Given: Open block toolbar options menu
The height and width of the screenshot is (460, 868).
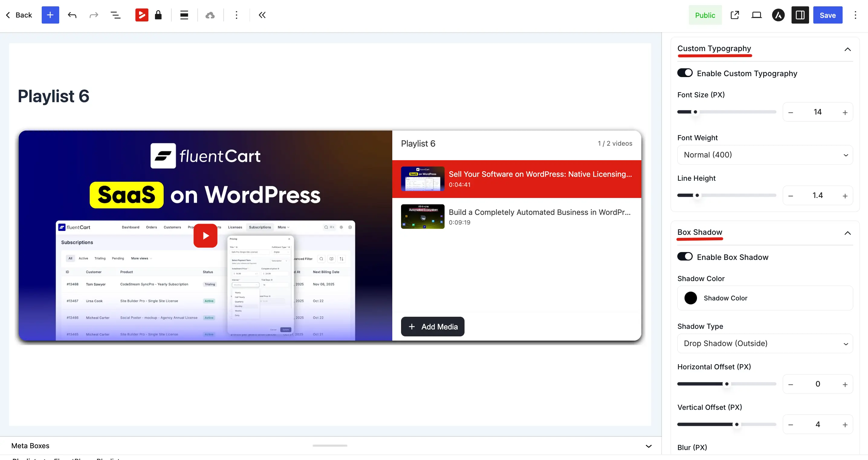Looking at the screenshot, I should coord(237,15).
